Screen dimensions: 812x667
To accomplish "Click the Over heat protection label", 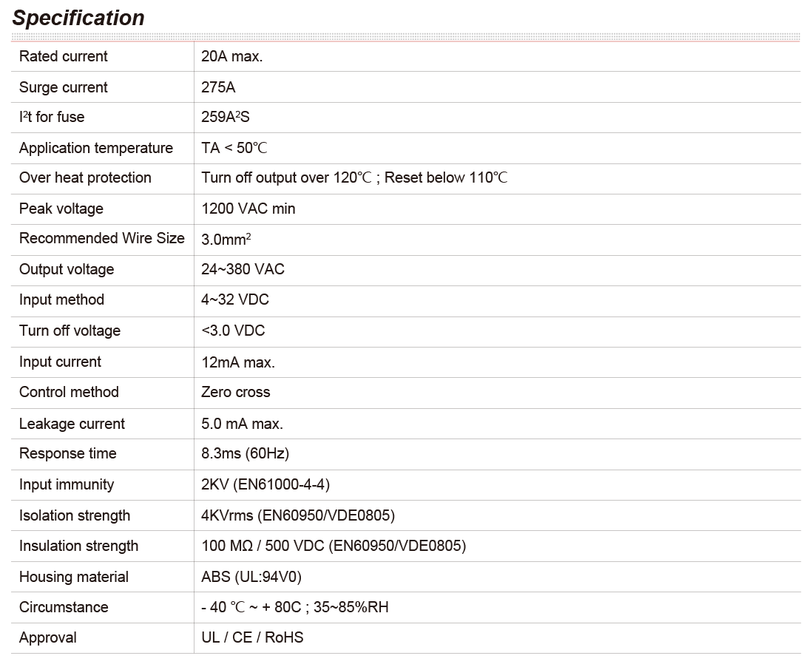I will tap(85, 177).
